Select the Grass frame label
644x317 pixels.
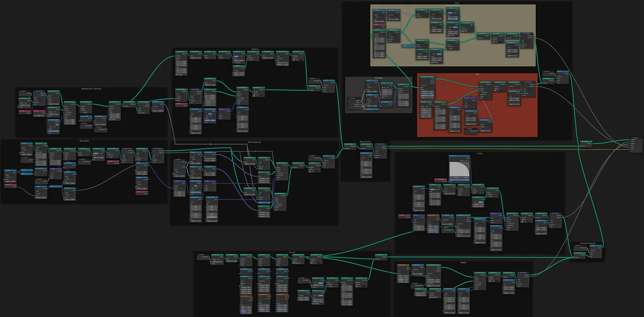coord(480,153)
